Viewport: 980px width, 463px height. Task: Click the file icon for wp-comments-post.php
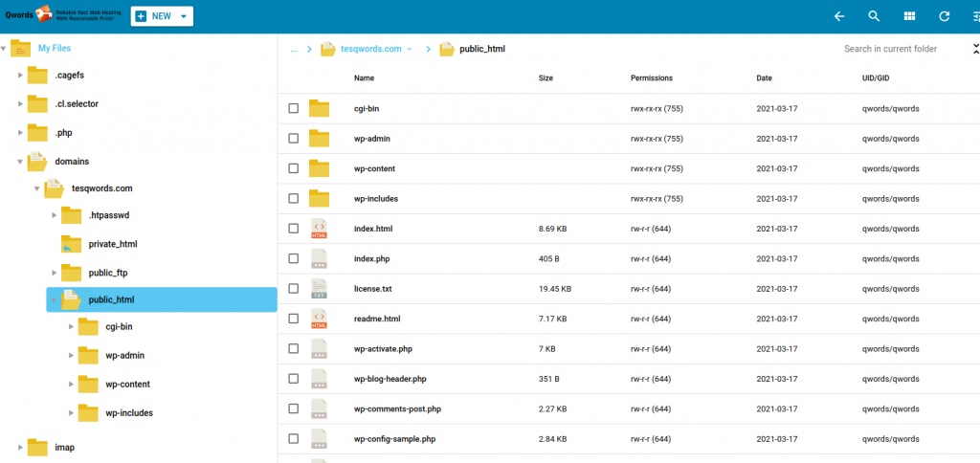pyautogui.click(x=319, y=408)
